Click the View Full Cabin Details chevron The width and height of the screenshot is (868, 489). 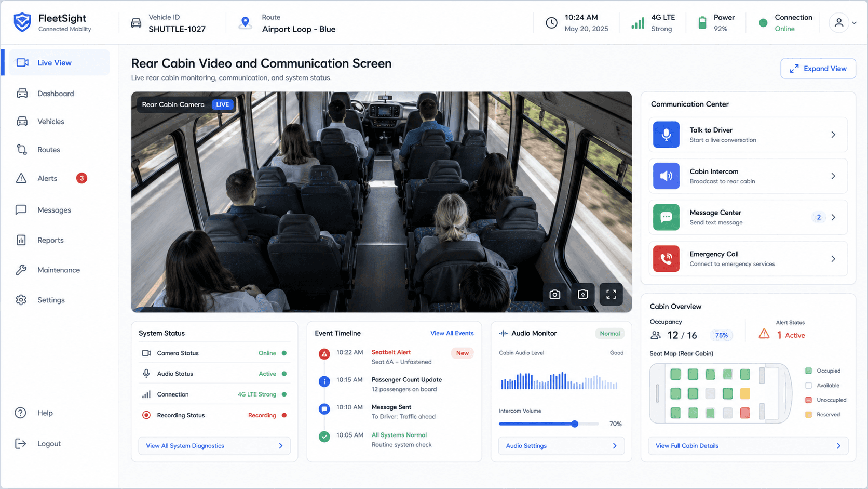[838, 446]
